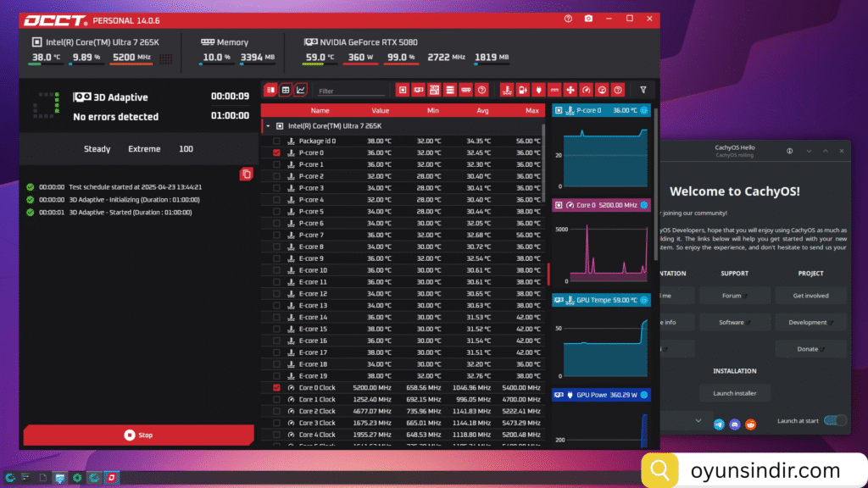Switch to graph view icon in monitoring toolbar
868x488 pixels.
[300, 89]
